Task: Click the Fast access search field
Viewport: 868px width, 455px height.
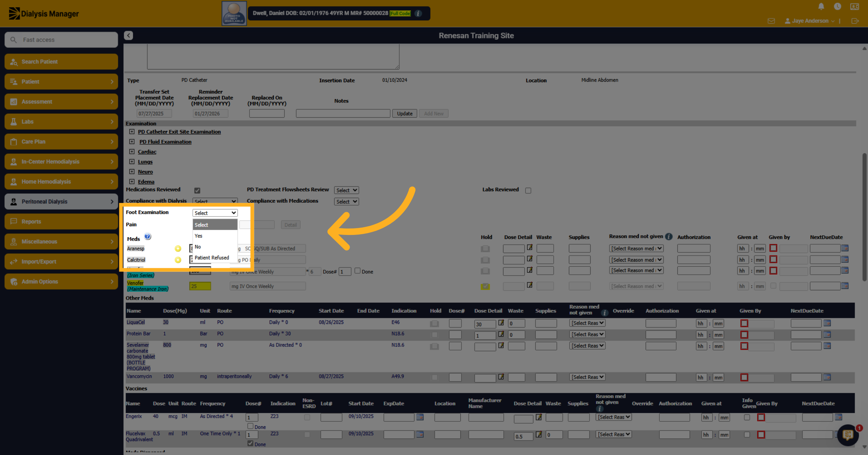Action: [x=61, y=40]
